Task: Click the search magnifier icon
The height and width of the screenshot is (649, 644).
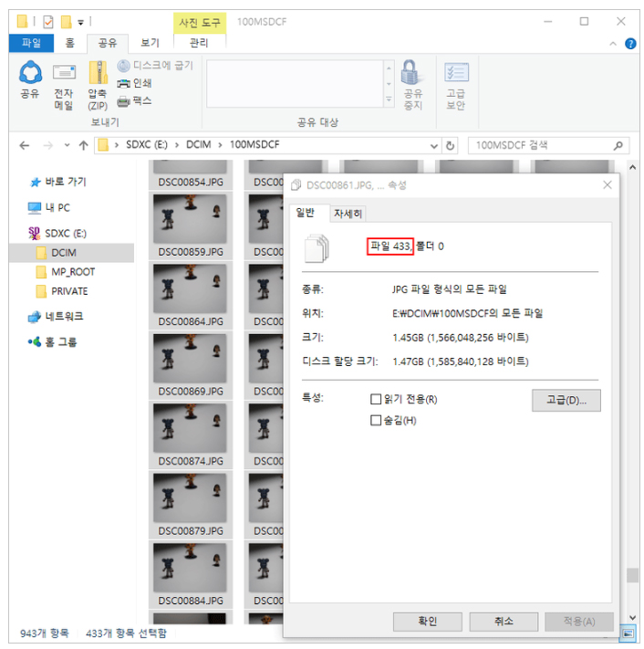Action: (x=618, y=145)
